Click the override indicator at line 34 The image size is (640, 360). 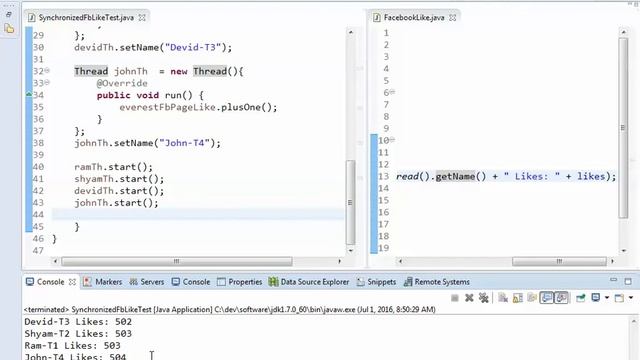pos(29,94)
